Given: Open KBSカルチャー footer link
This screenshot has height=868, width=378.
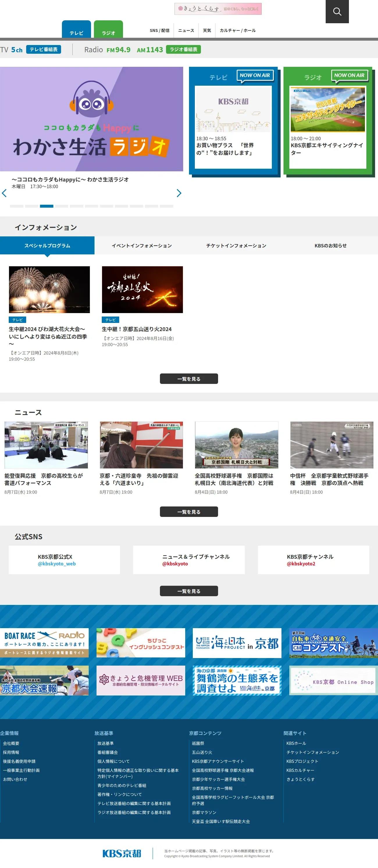Looking at the screenshot, I should pyautogui.click(x=300, y=770).
